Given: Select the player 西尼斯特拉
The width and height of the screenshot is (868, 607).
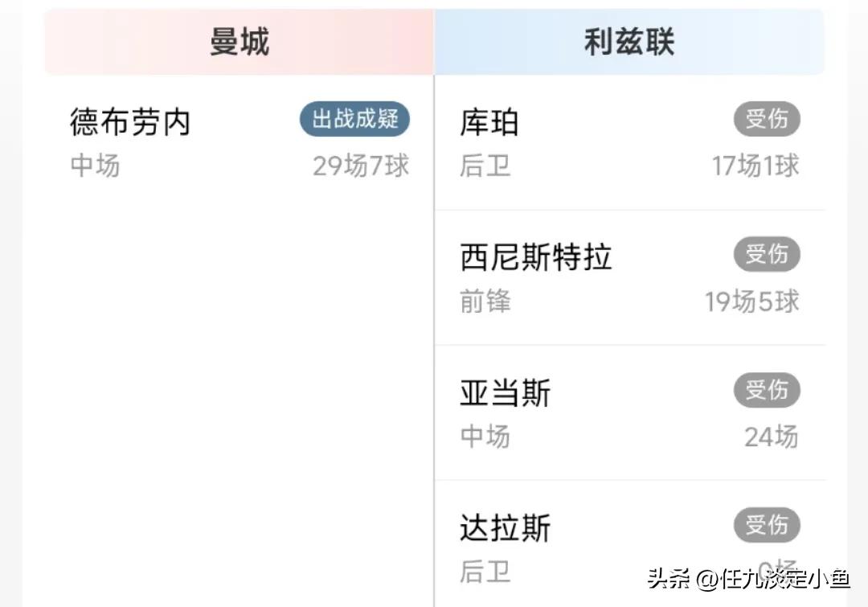Looking at the screenshot, I should [x=534, y=256].
